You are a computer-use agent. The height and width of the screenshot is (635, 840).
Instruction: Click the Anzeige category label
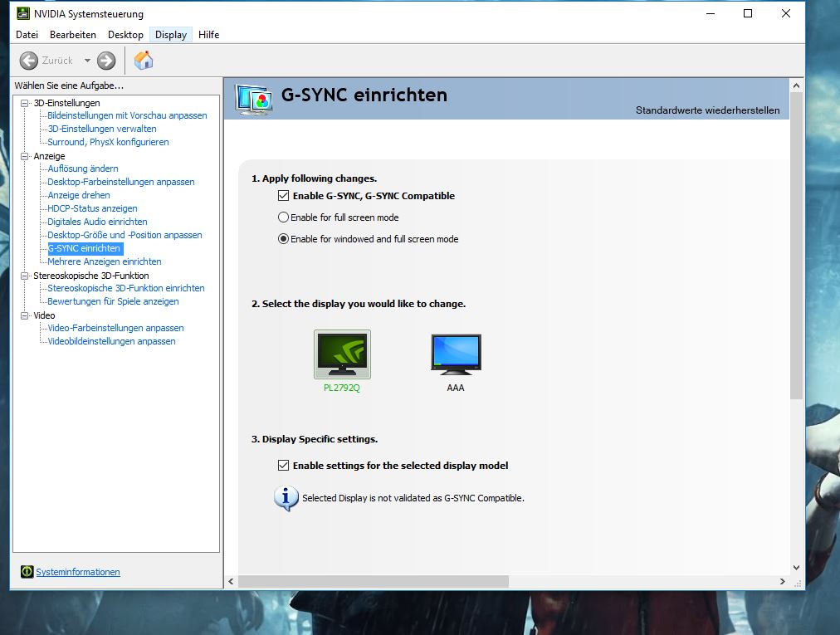coord(49,156)
